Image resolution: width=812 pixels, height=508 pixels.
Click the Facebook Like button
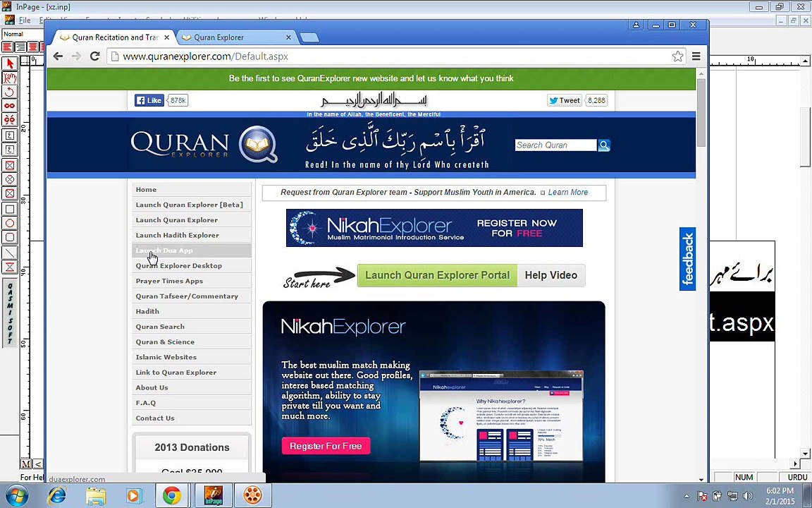pyautogui.click(x=149, y=100)
